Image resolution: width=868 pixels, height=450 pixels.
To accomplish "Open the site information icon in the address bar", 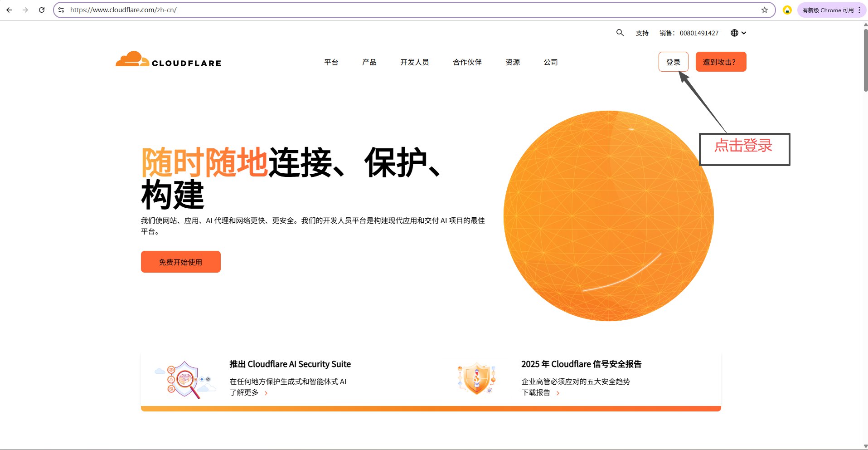I will click(61, 10).
